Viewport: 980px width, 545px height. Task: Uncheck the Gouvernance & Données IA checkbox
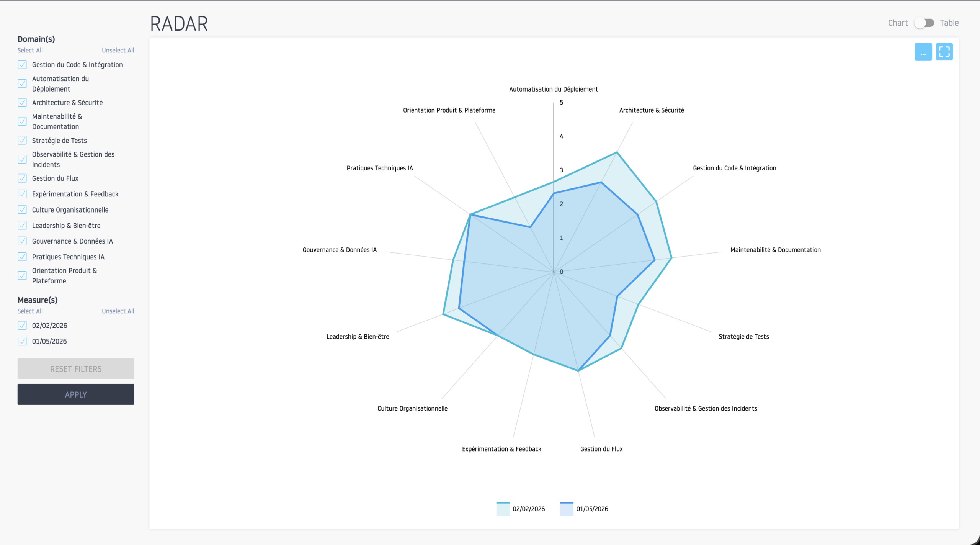click(x=22, y=241)
